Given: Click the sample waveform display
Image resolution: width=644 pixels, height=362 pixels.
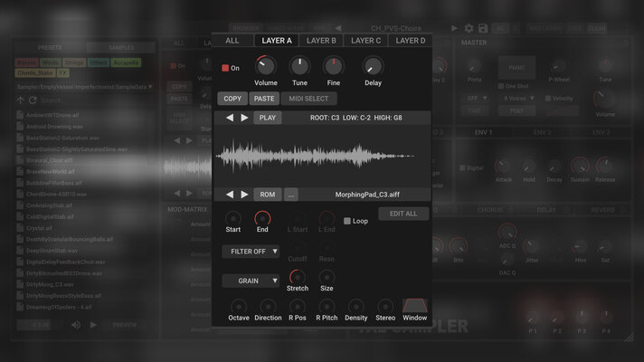Looking at the screenshot, I should (x=322, y=156).
